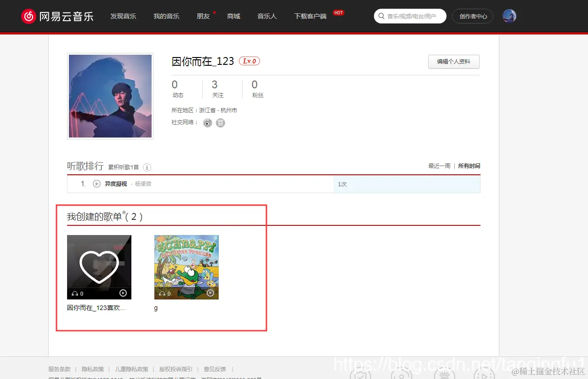The width and height of the screenshot is (588, 379).
Task: Open the 创作者中心 button
Action: tap(473, 16)
